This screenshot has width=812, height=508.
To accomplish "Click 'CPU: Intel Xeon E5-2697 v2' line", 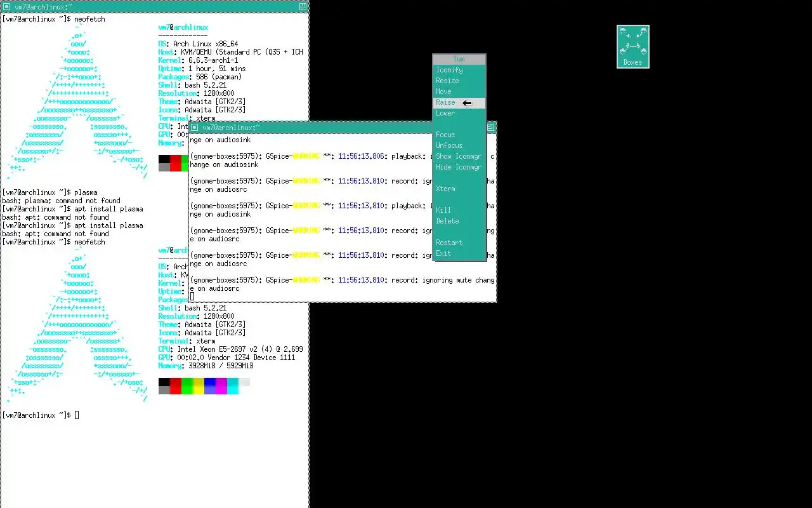I will [x=230, y=349].
